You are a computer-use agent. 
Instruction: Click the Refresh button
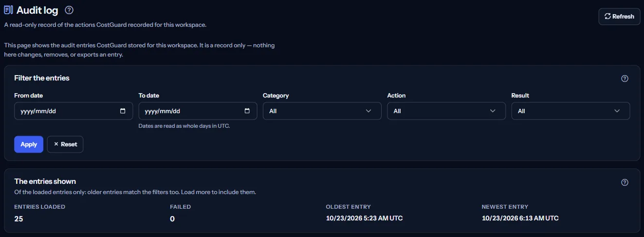point(619,16)
